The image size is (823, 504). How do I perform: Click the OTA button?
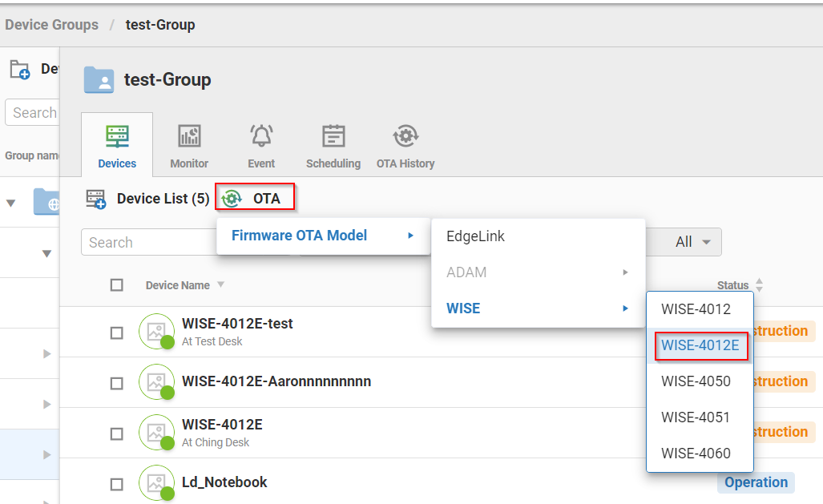(256, 198)
